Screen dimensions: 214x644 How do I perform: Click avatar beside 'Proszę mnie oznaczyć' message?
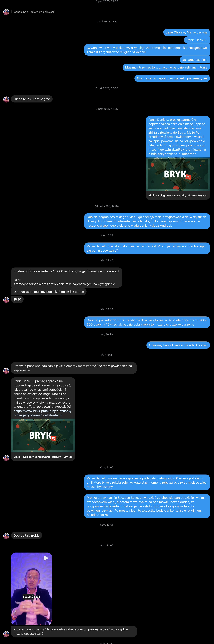coord(6,634)
